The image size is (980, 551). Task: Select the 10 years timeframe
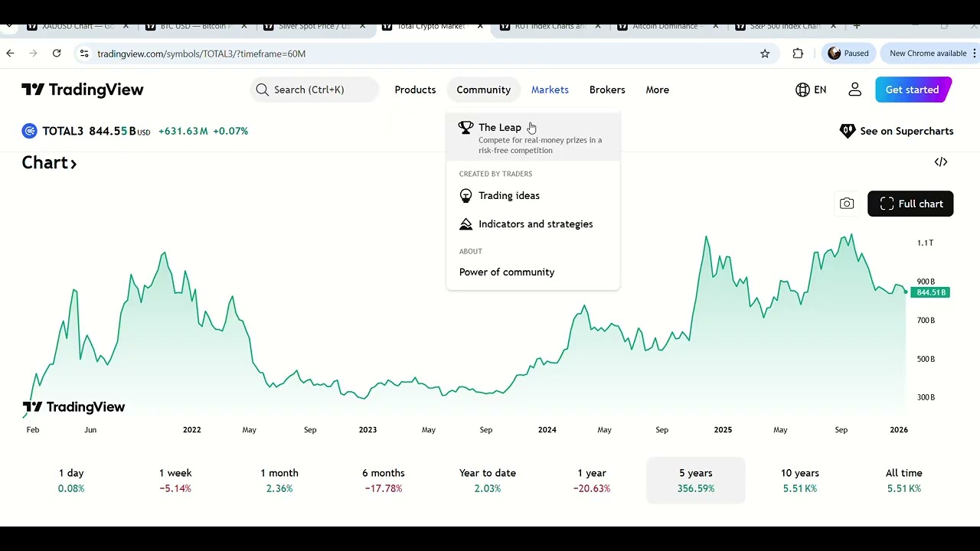pyautogui.click(x=800, y=481)
